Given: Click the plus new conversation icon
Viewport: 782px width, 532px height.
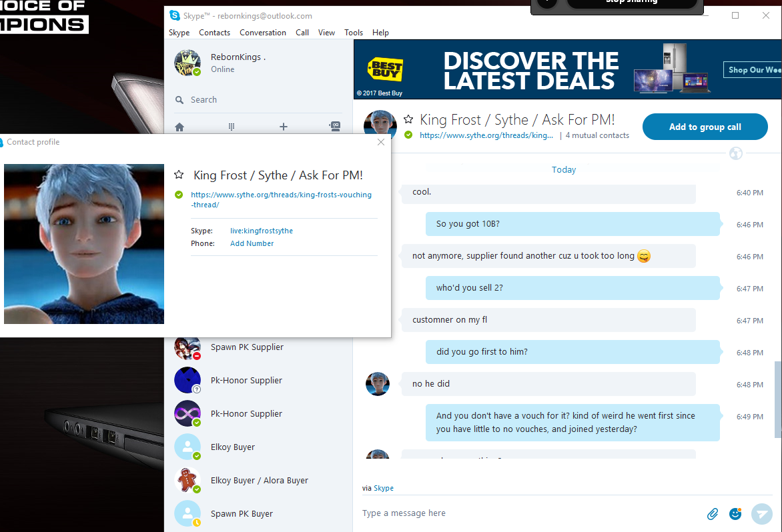Looking at the screenshot, I should [x=284, y=127].
